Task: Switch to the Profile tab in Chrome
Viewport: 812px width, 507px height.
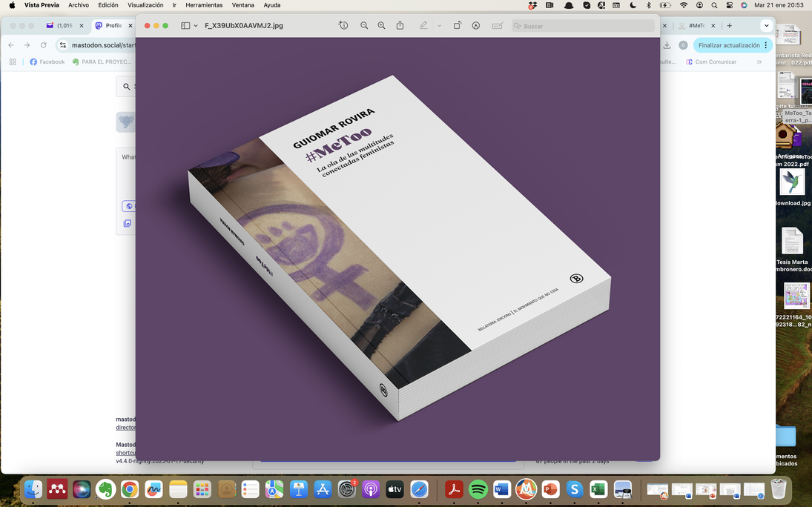Action: point(113,25)
